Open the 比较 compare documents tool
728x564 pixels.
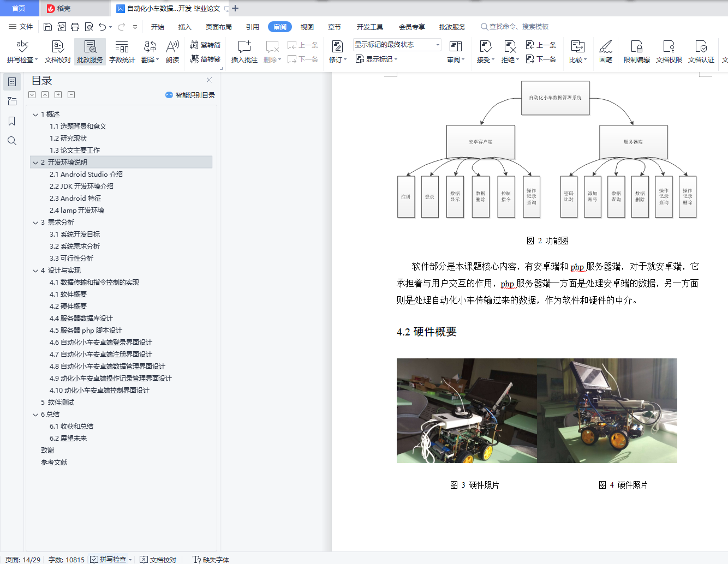coord(577,52)
